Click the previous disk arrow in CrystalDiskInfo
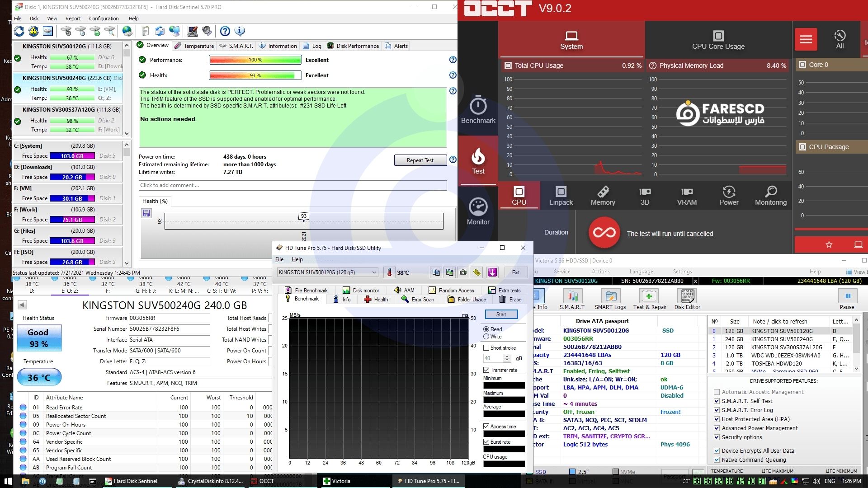 tap(22, 305)
